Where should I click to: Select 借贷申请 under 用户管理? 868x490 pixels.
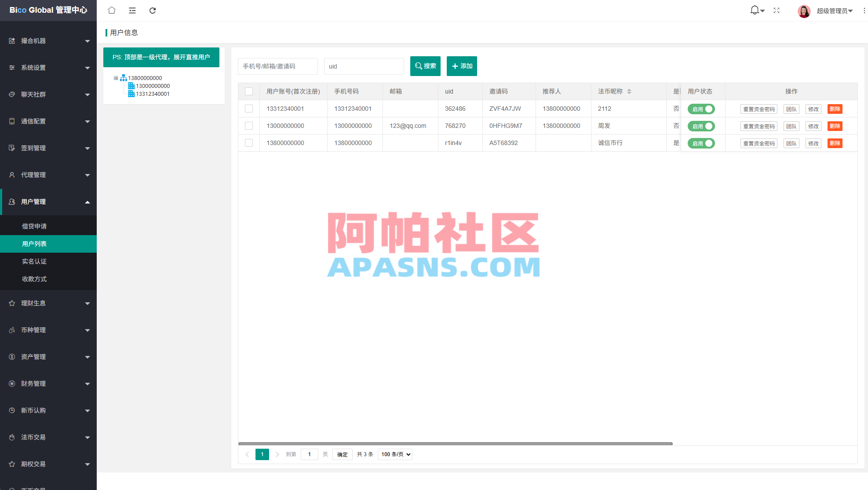(35, 226)
